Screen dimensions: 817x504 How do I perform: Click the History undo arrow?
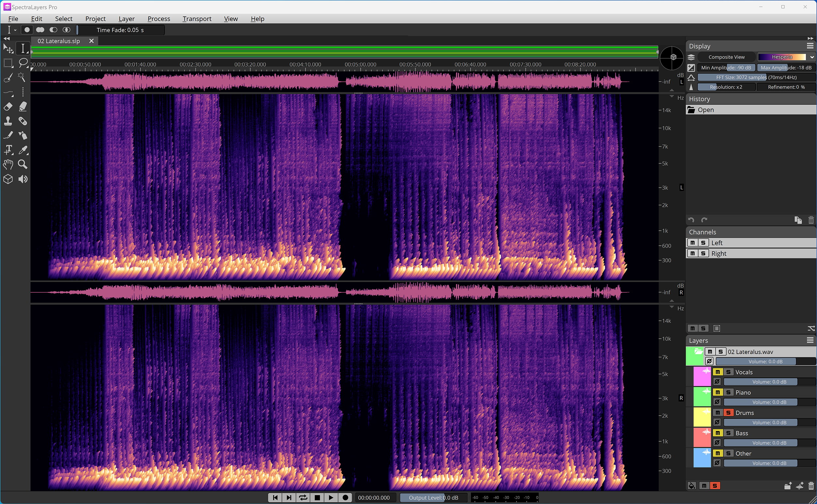pos(692,220)
